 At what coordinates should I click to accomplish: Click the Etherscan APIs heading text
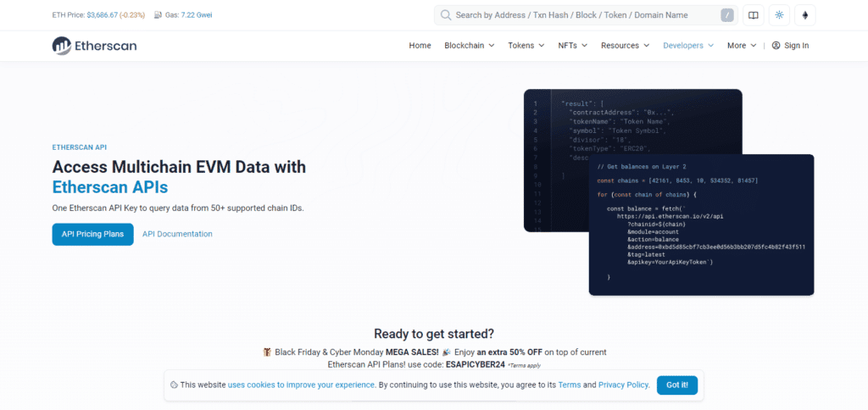pyautogui.click(x=110, y=187)
